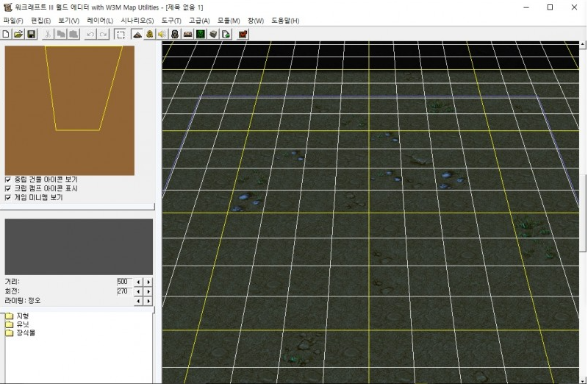Open the 보기(V) menu
Screen dimensions: 588x384
click(x=68, y=21)
